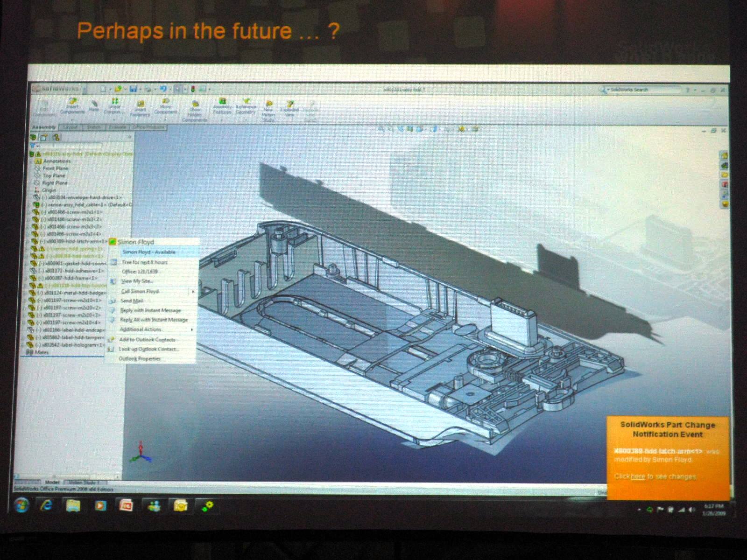Open Windows Start orb

coord(21,505)
